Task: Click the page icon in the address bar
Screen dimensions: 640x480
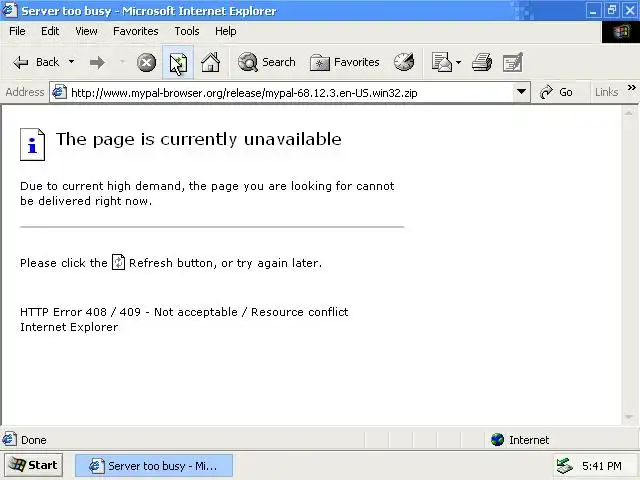Action: tap(60, 92)
